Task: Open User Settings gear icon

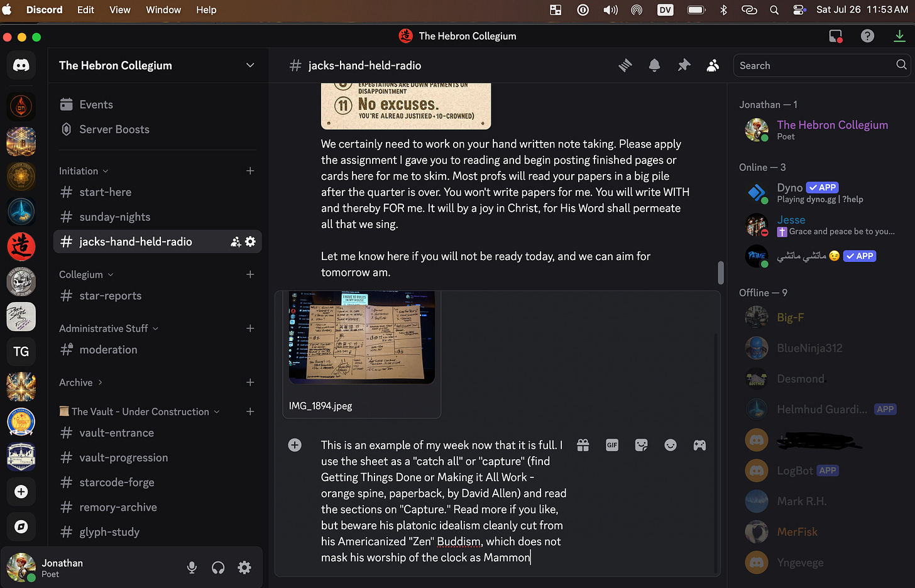Action: point(244,568)
